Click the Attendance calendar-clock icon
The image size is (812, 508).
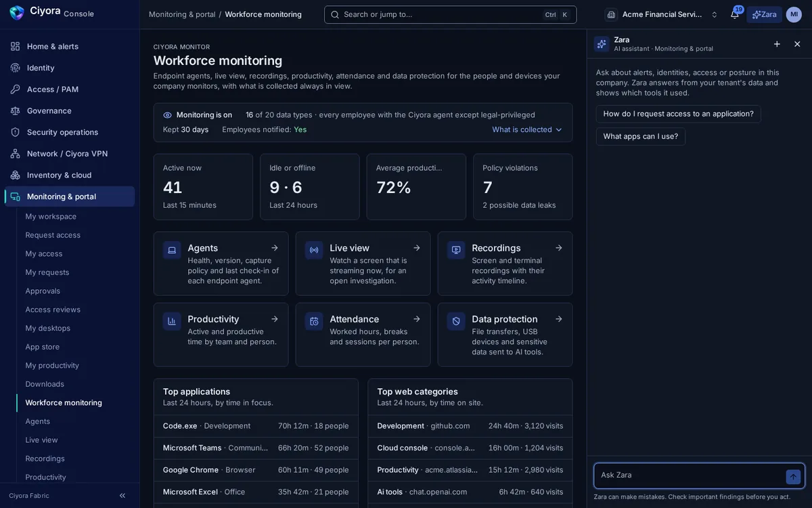coord(314,321)
